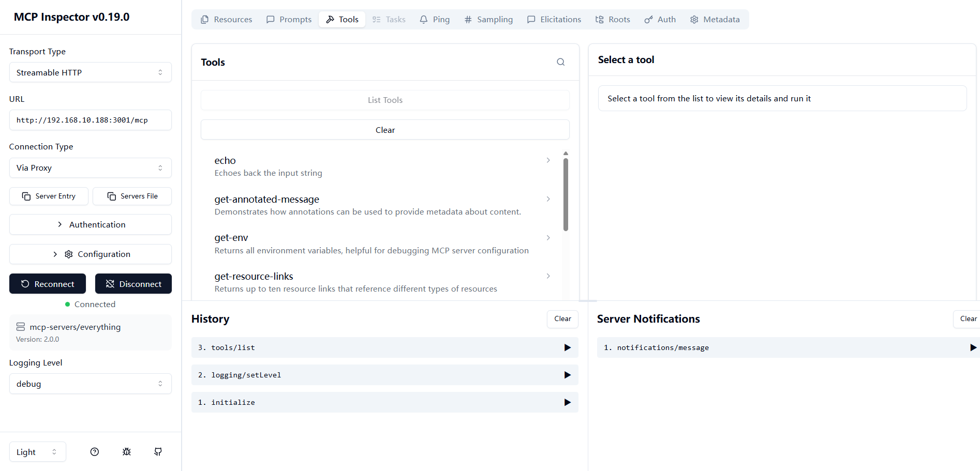Open the get-annotated-message tool chevron

548,199
